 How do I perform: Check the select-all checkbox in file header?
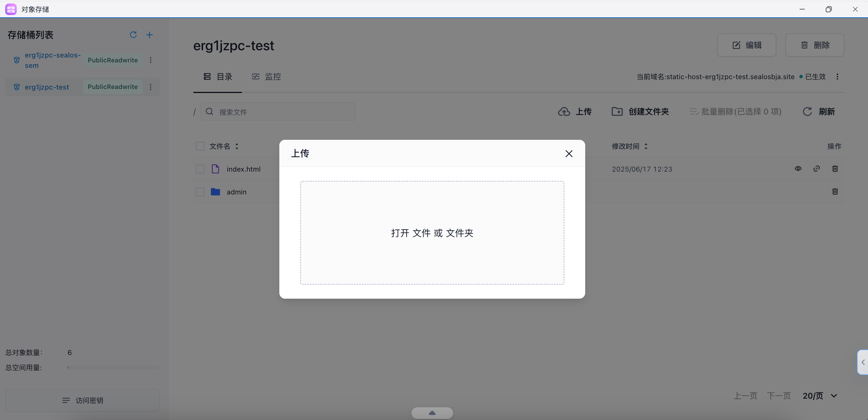(201, 146)
